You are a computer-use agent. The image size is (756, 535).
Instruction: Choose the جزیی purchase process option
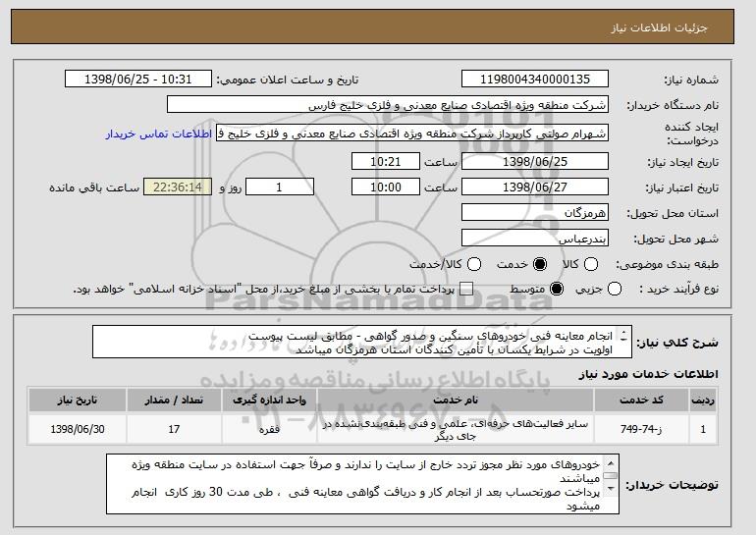tap(615, 290)
